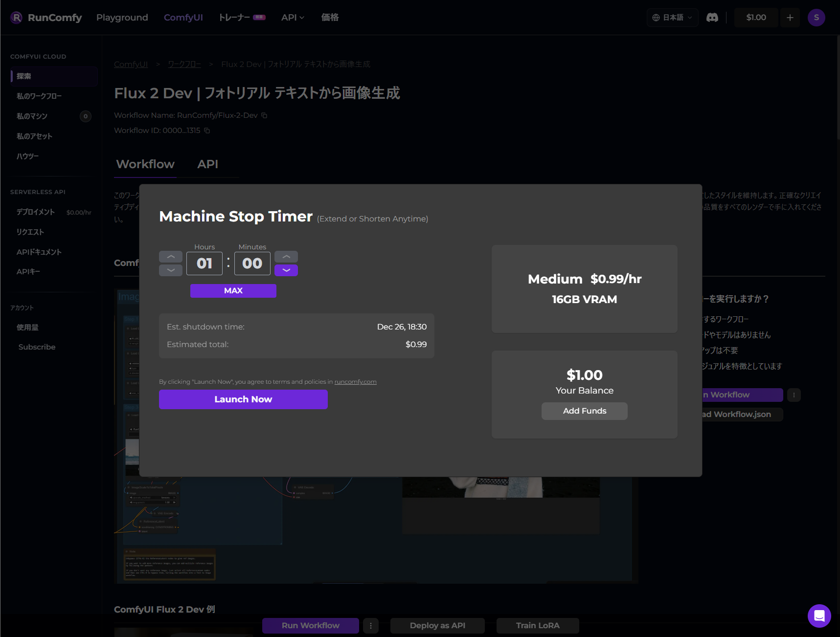Decrease minutes with the purple down arrow

pos(286,270)
